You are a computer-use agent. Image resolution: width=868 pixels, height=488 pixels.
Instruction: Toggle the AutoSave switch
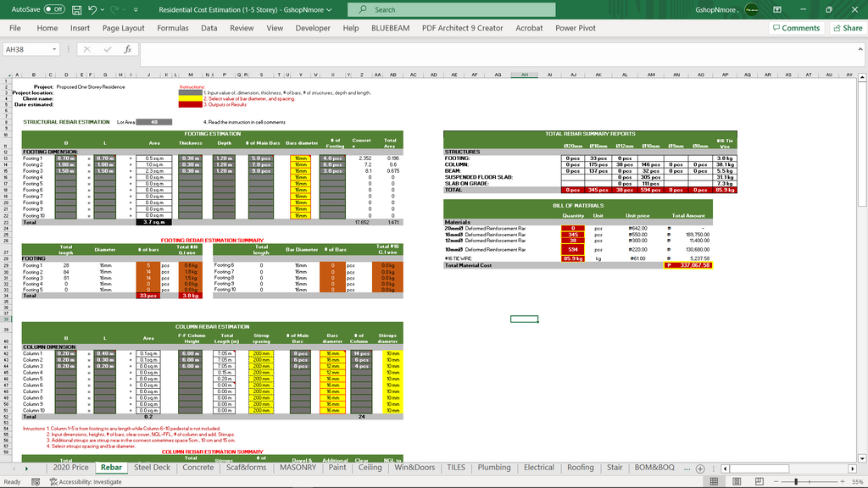click(53, 9)
